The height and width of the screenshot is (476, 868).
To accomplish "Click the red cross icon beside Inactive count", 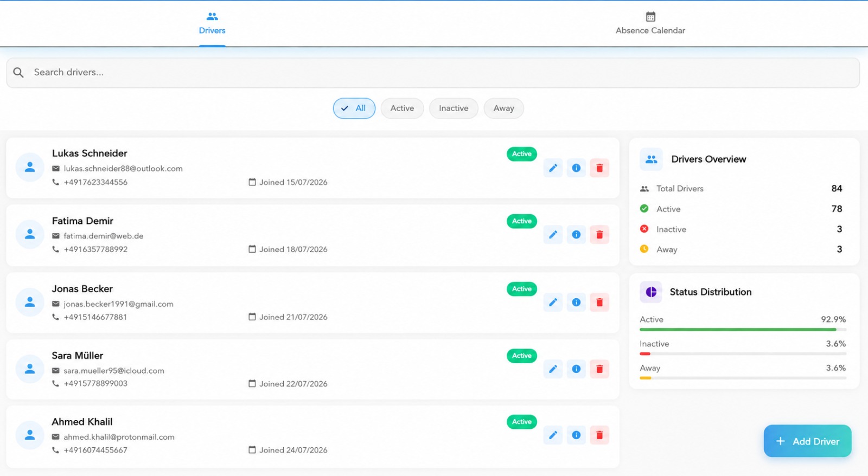I will pyautogui.click(x=644, y=229).
